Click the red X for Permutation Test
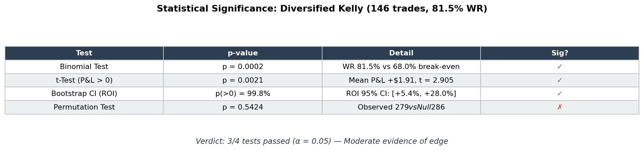 click(559, 107)
